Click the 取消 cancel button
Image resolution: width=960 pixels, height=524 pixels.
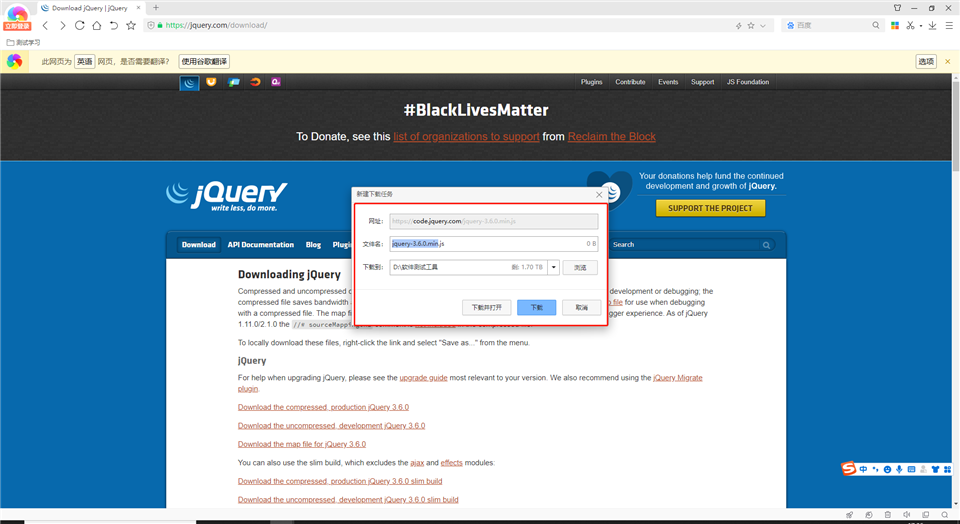(x=581, y=307)
